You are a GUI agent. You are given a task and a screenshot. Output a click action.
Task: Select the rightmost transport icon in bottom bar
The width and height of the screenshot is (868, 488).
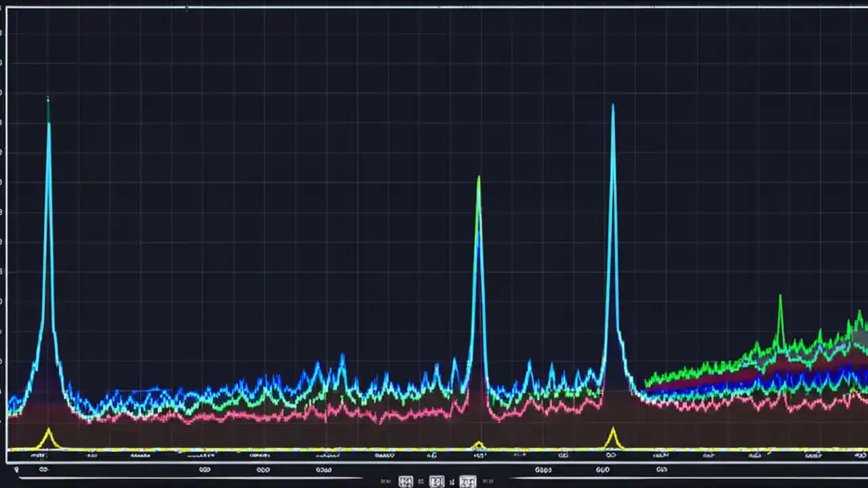(x=468, y=481)
